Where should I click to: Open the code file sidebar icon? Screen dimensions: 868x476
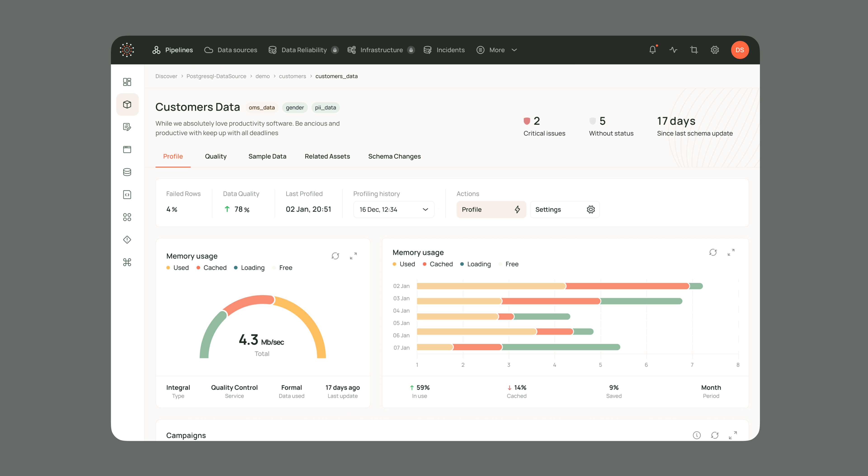(127, 195)
